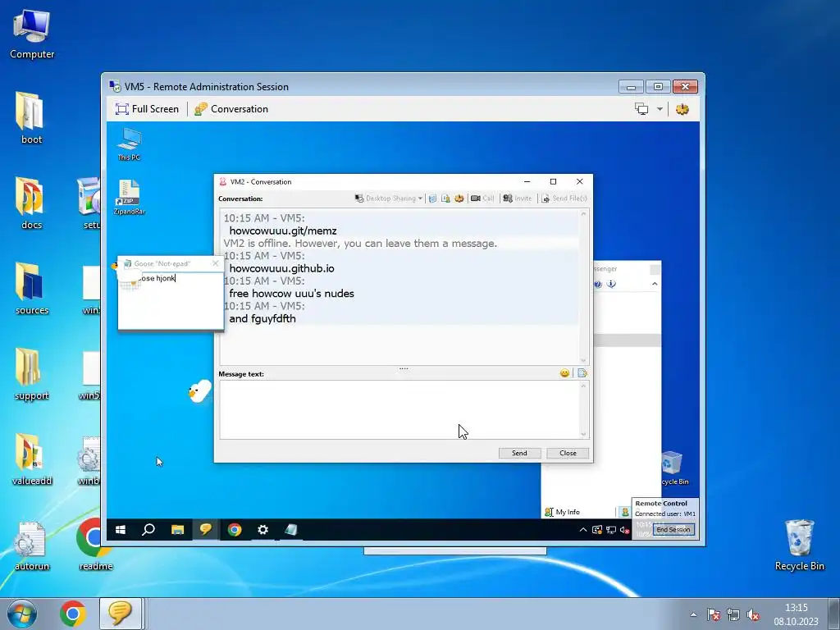Click the remote tray network icon
Image resolution: width=840 pixels, height=630 pixels.
click(x=610, y=530)
